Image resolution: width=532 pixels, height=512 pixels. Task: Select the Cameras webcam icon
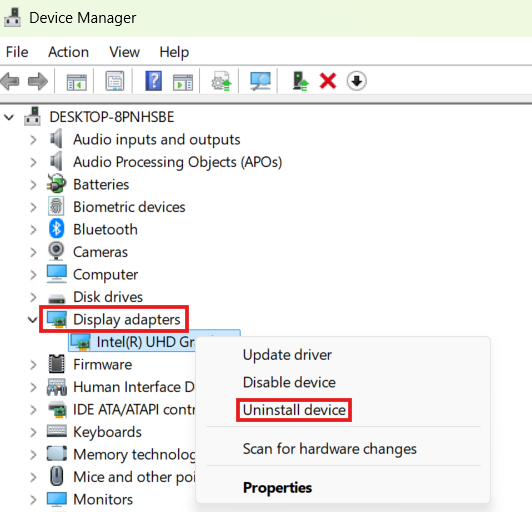(x=56, y=251)
